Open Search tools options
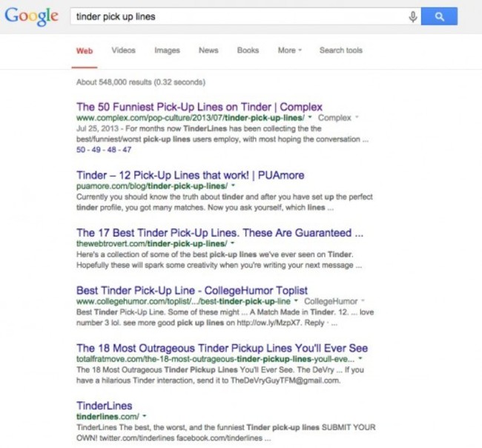The height and width of the screenshot is (448, 482). [x=341, y=50]
